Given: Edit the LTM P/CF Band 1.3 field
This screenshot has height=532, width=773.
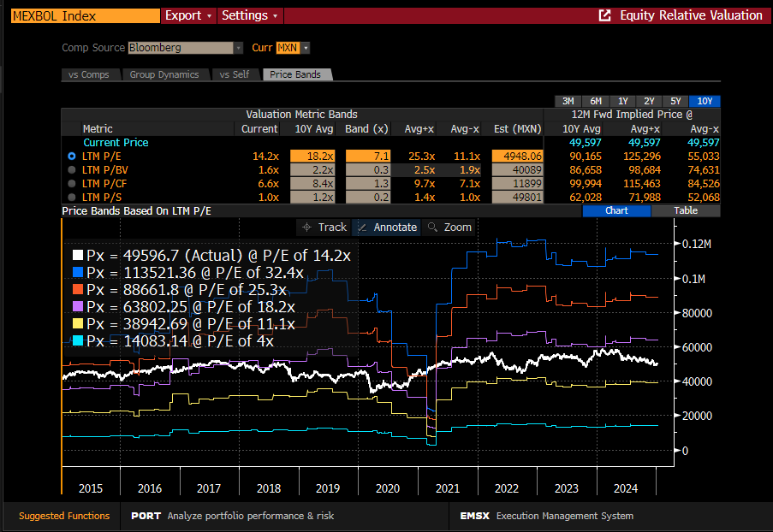Looking at the screenshot, I should pyautogui.click(x=368, y=184).
